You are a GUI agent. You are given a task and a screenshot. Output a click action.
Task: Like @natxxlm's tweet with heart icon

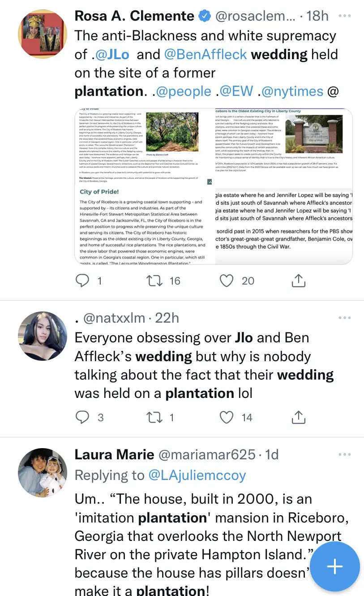(x=227, y=417)
